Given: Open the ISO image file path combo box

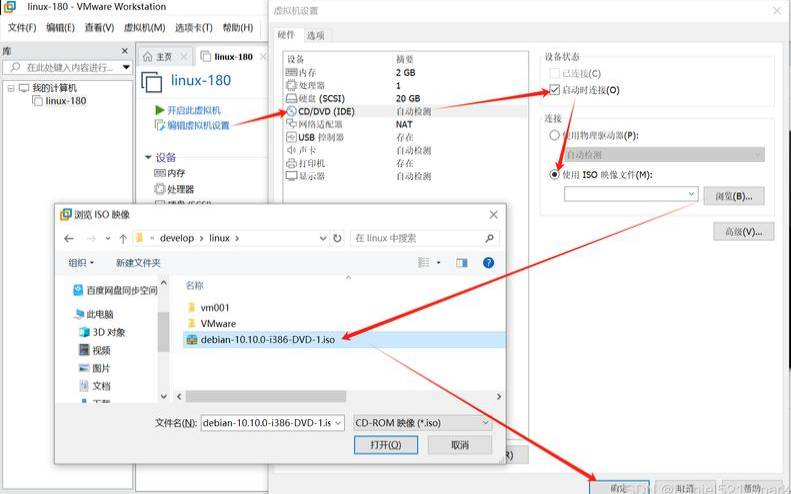Looking at the screenshot, I should coord(631,194).
